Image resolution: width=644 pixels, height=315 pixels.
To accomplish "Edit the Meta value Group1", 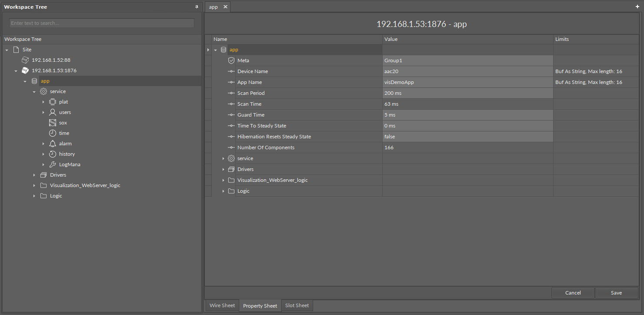I will click(468, 60).
